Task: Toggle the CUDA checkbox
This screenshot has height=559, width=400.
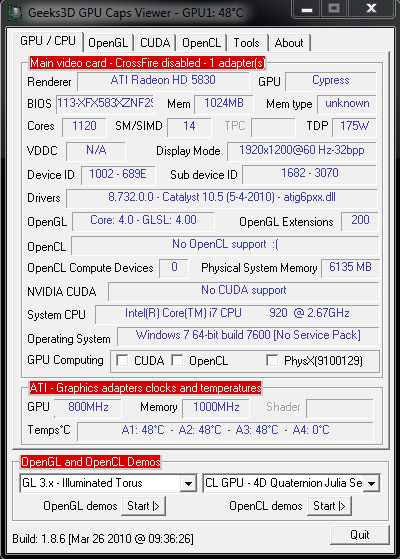Action: point(122,360)
